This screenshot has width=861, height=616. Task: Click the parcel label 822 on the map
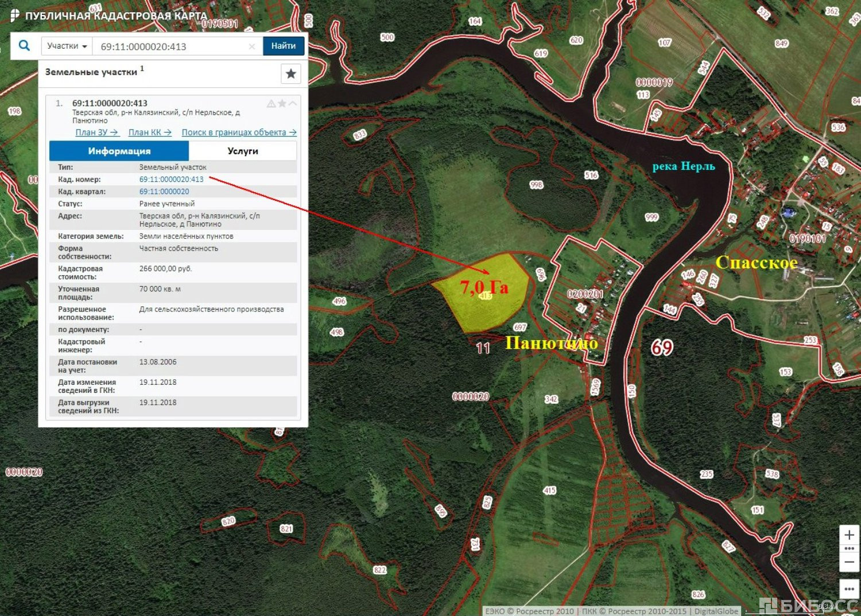click(x=380, y=570)
